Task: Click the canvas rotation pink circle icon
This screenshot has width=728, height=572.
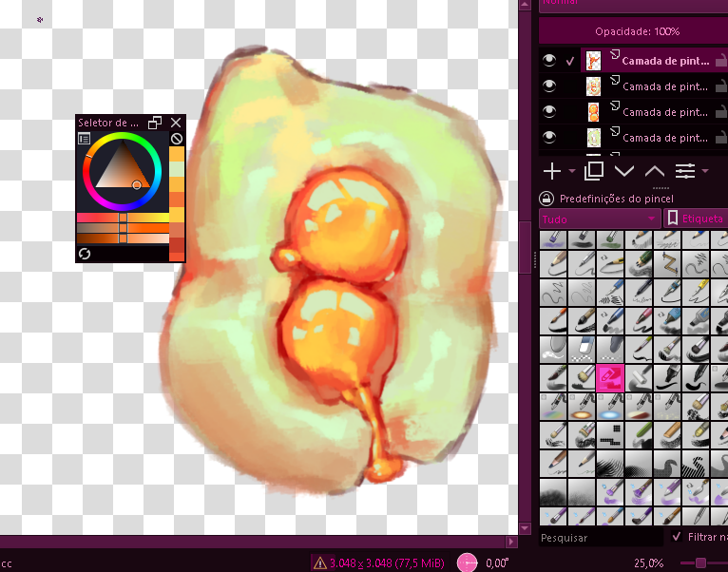Action: click(467, 562)
